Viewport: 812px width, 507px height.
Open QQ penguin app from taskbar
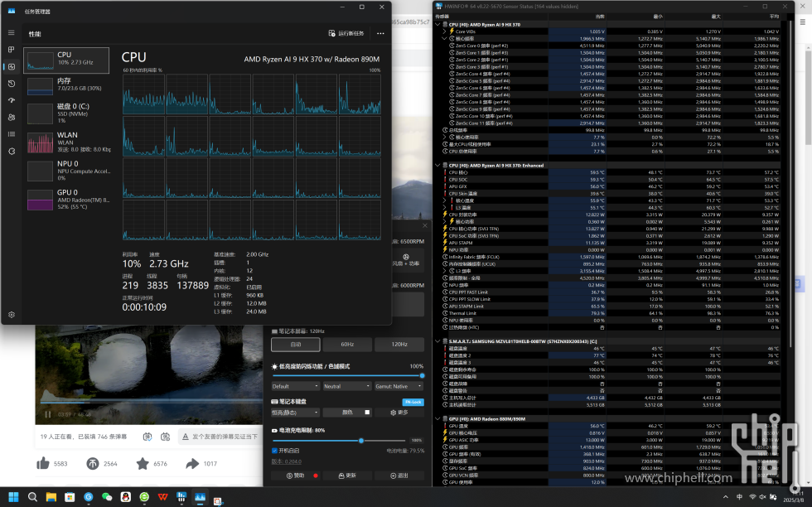pos(125,497)
